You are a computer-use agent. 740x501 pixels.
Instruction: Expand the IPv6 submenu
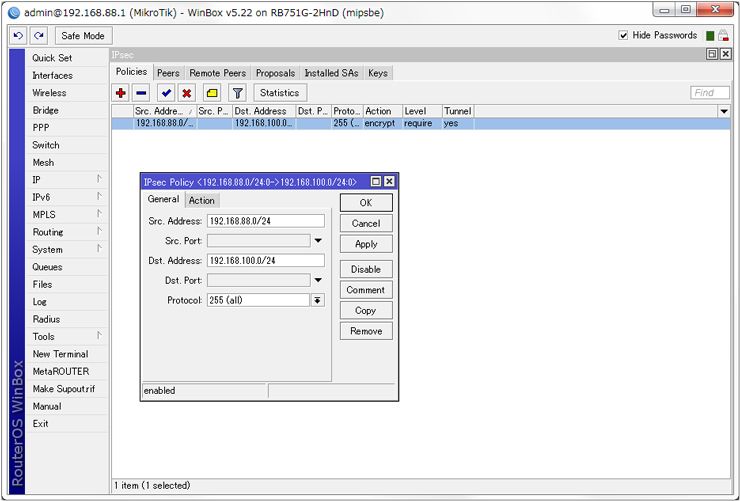pyautogui.click(x=98, y=197)
